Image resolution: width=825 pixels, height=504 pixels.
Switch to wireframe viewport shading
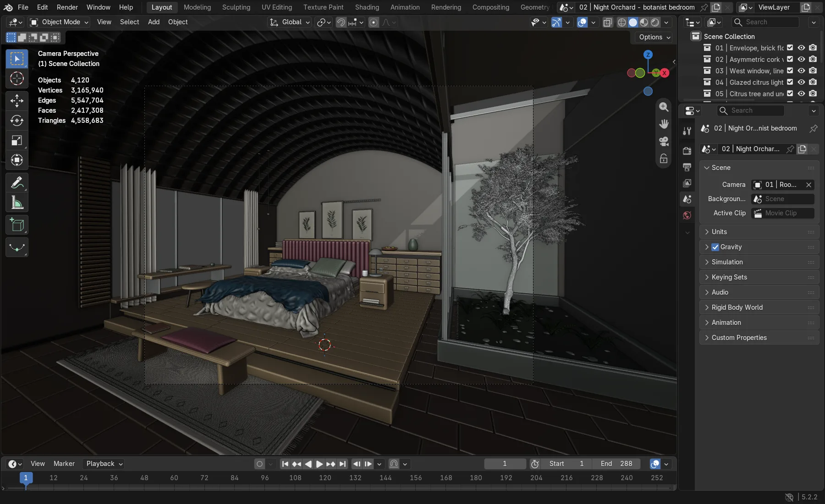[x=621, y=22]
